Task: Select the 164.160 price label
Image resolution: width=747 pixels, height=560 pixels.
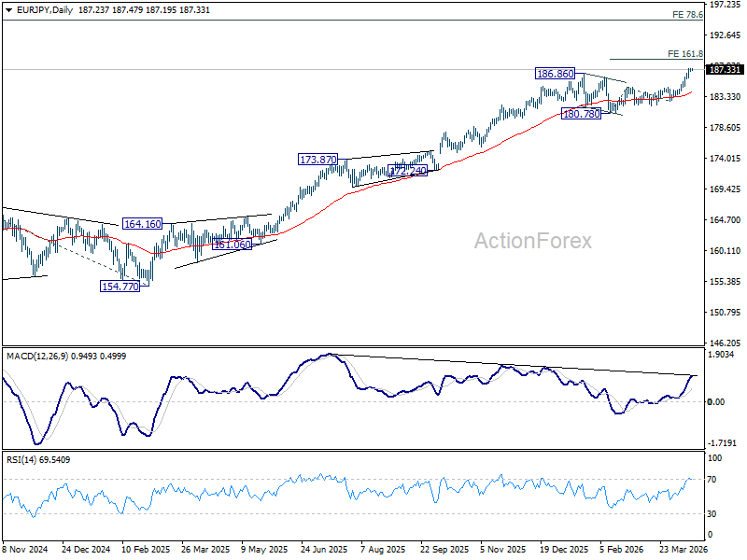Action: coord(143,224)
